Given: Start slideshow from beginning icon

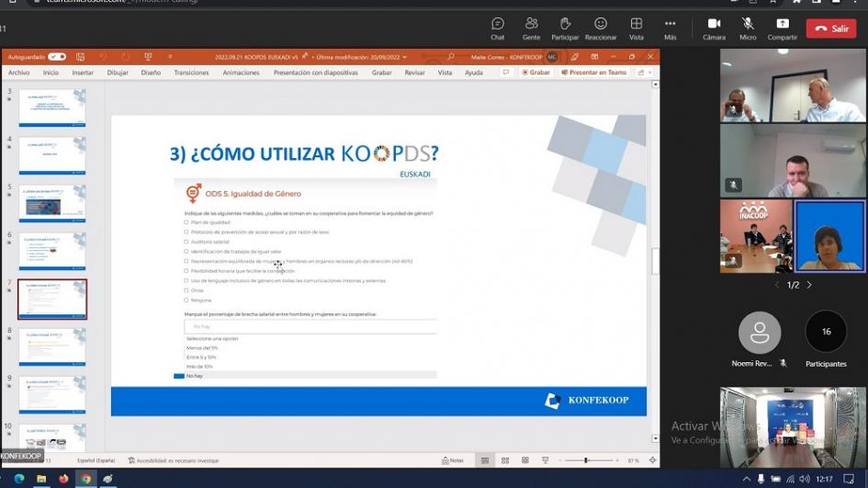Looking at the screenshot, I should [148, 57].
